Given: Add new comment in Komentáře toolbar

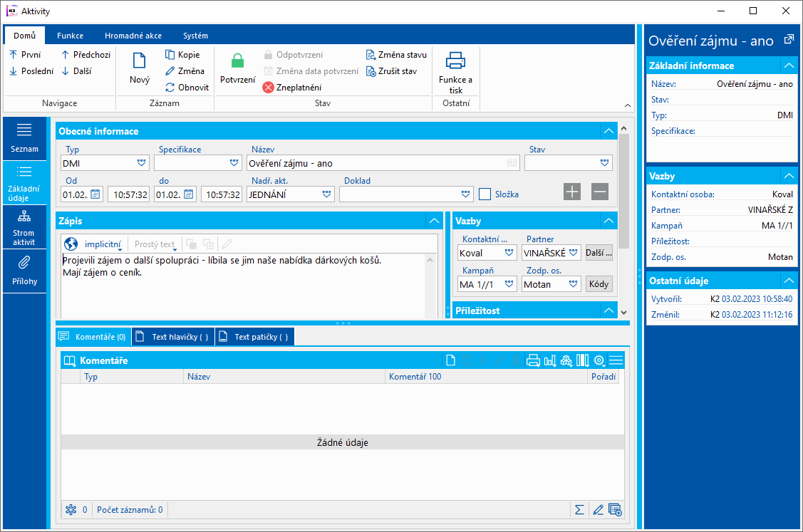Looking at the screenshot, I should [x=450, y=360].
